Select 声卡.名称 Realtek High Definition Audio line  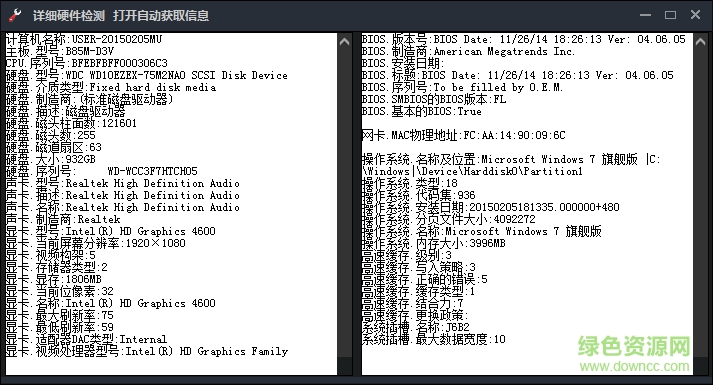click(122, 207)
